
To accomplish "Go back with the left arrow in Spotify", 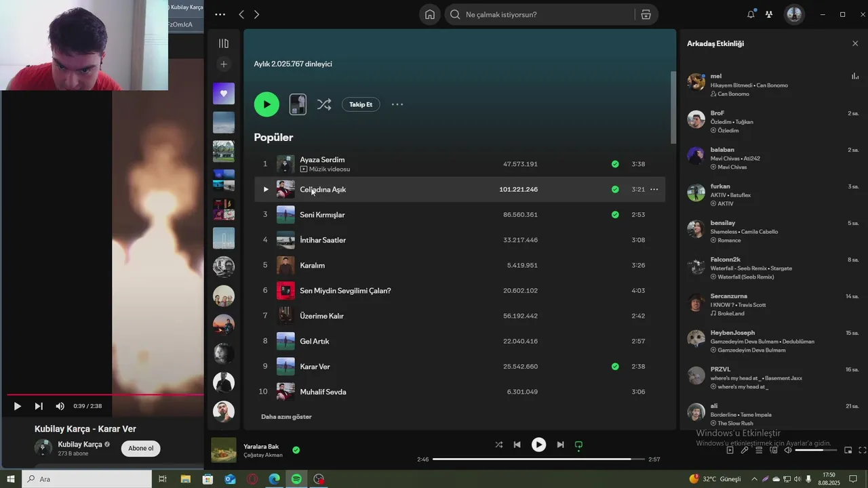I will point(241,14).
